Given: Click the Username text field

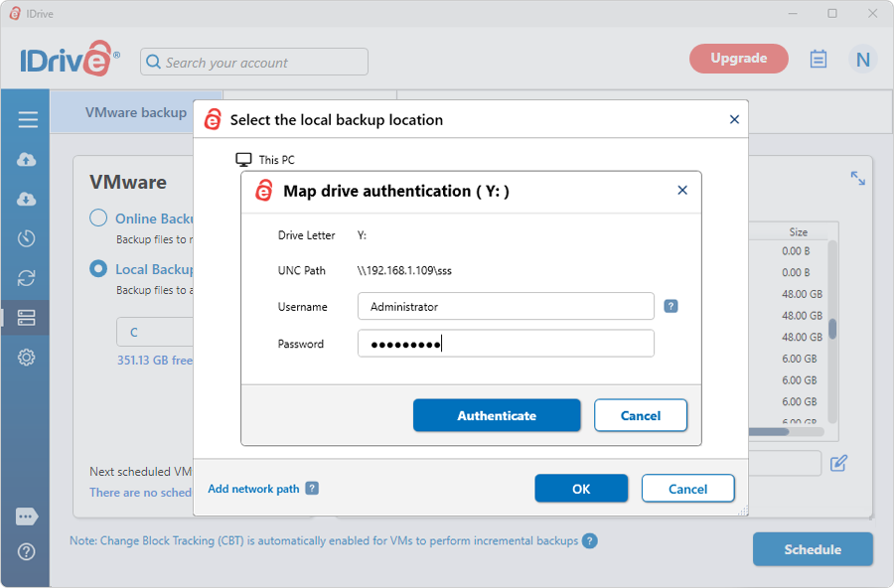Looking at the screenshot, I should click(506, 307).
